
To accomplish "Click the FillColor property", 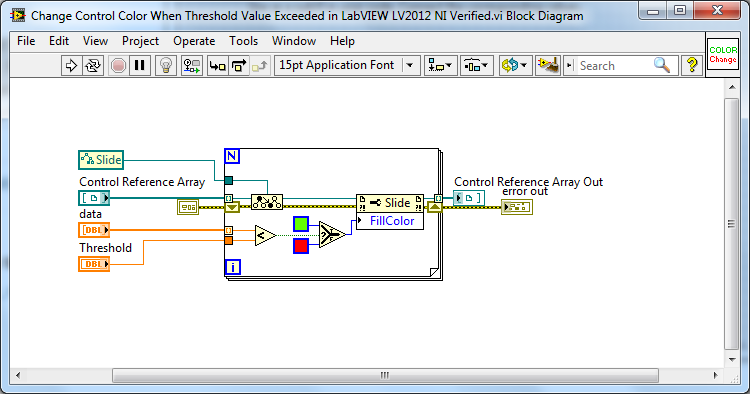I will click(390, 221).
